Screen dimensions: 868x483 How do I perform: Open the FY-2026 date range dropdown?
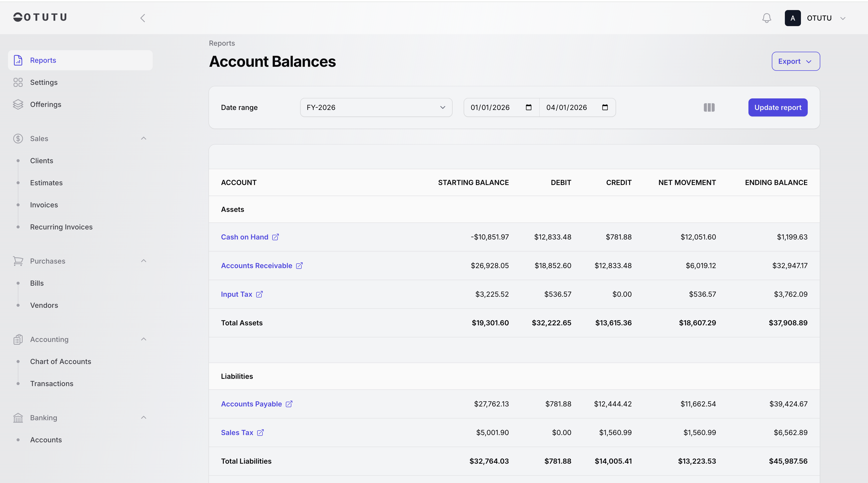[x=376, y=107]
